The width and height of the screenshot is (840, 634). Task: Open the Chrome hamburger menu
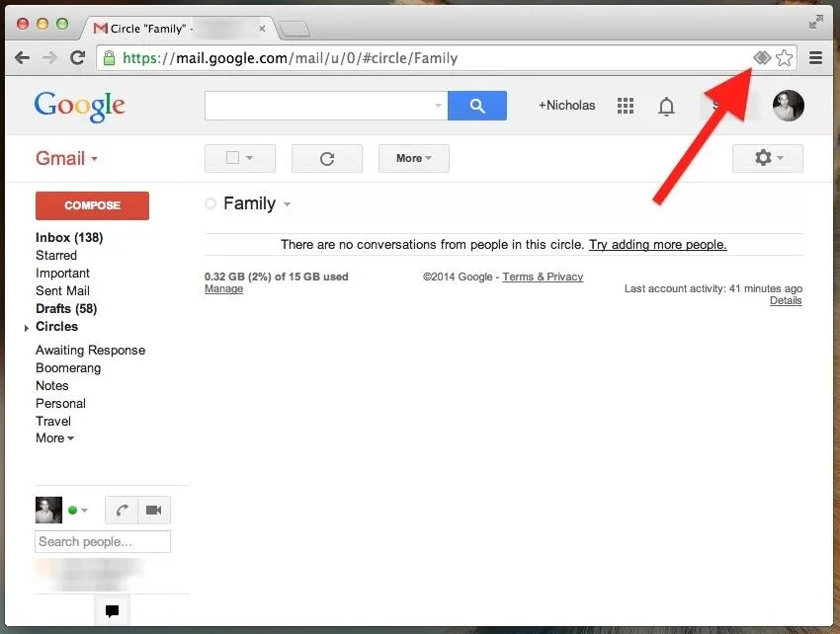[x=815, y=57]
